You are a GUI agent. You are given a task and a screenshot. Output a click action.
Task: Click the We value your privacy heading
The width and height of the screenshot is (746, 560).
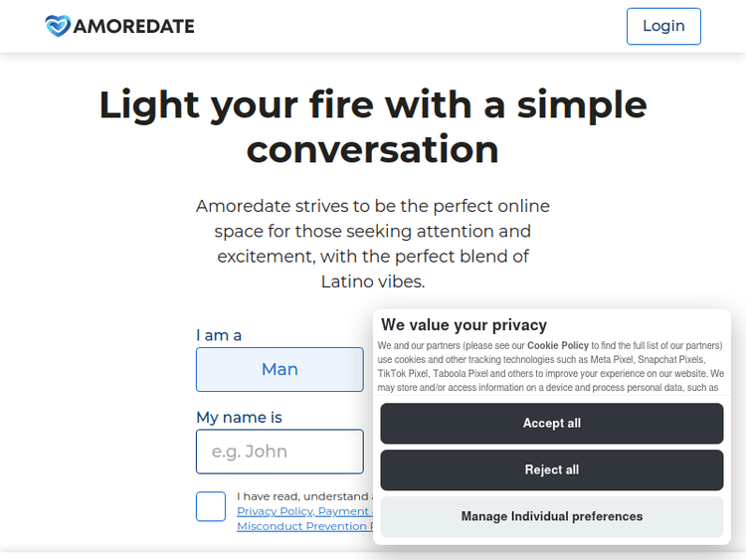click(464, 324)
